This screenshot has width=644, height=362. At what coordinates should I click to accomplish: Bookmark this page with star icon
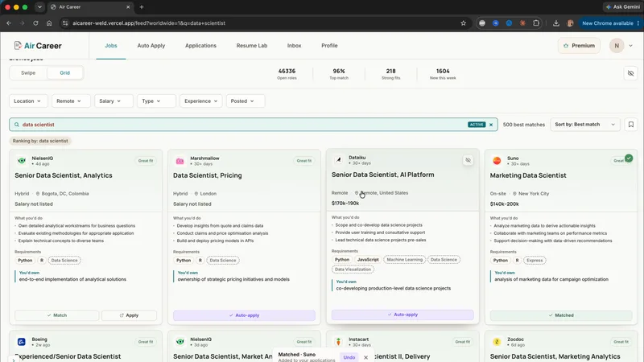coord(464,23)
